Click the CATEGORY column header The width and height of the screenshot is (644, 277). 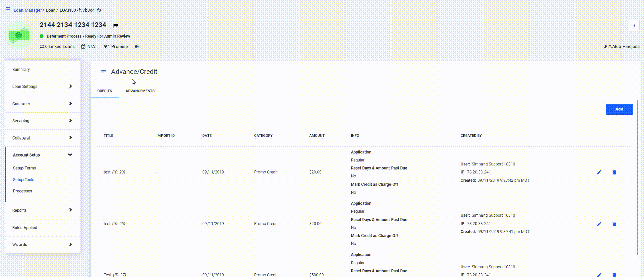(x=263, y=136)
